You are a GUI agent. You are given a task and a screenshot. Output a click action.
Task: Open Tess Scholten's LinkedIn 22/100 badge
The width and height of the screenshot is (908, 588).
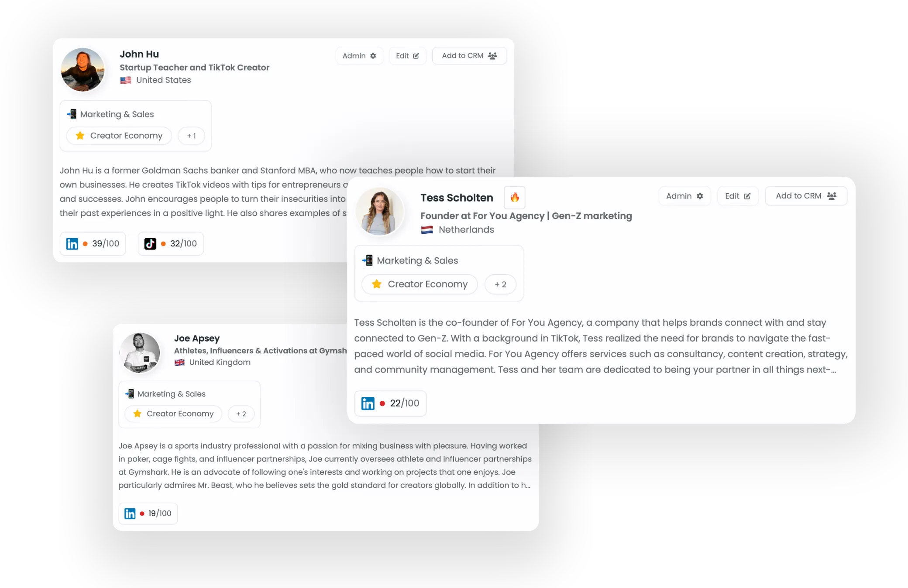point(390,403)
